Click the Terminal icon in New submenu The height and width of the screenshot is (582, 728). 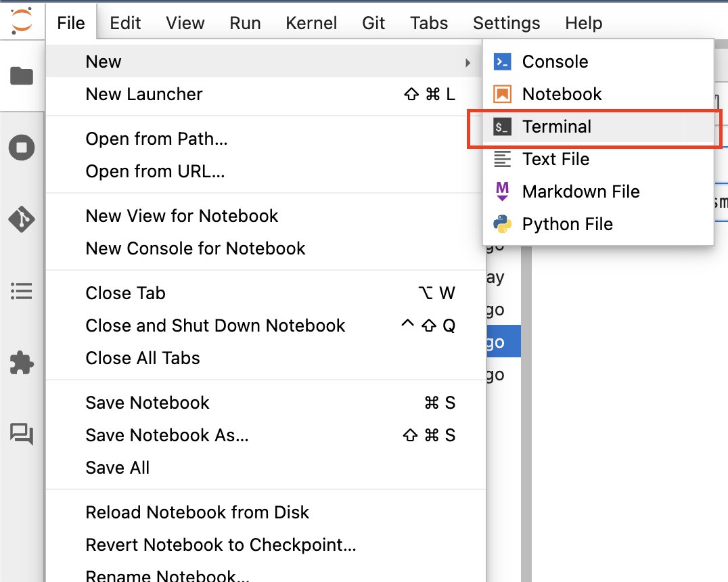502,127
